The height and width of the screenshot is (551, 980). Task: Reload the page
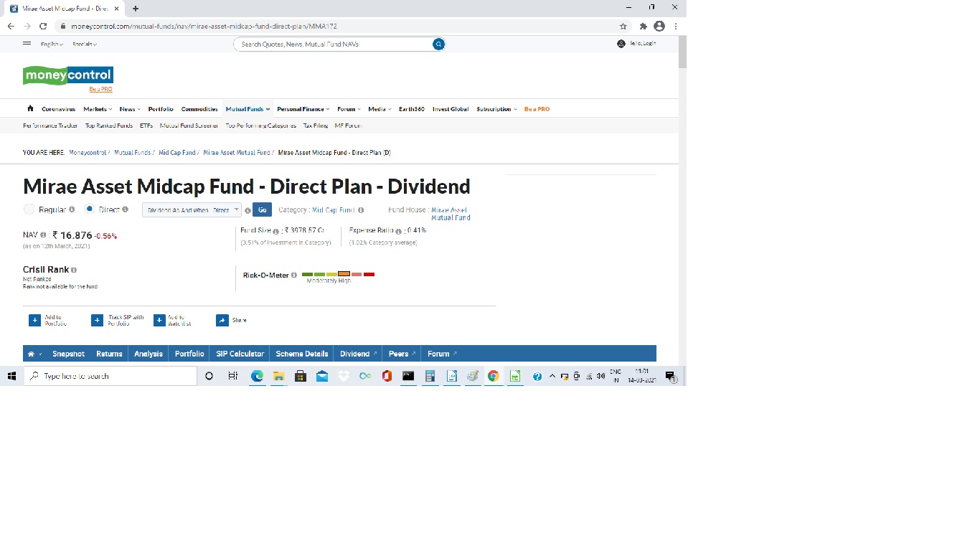pos(43,26)
